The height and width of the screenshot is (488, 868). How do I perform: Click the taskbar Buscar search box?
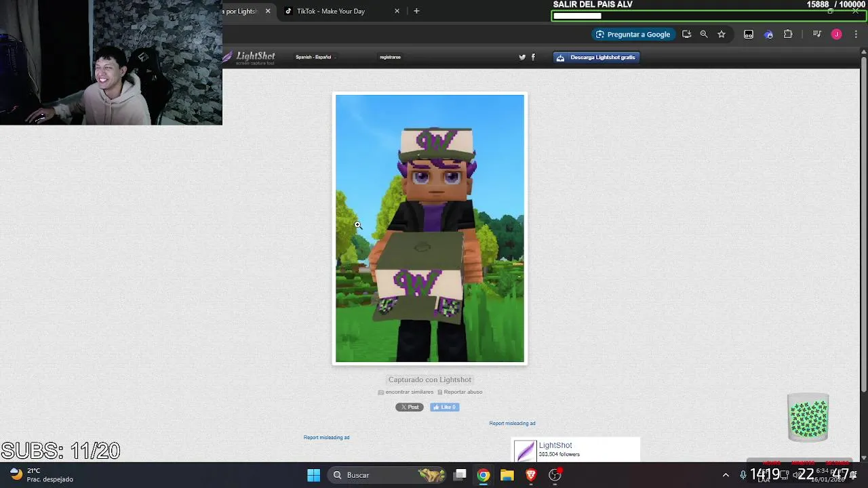click(x=388, y=475)
